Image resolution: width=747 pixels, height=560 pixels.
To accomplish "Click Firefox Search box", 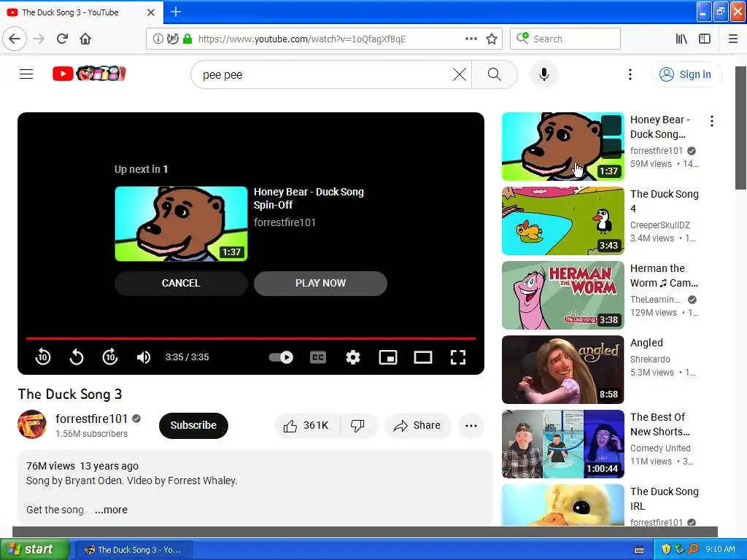I will pyautogui.click(x=565, y=39).
